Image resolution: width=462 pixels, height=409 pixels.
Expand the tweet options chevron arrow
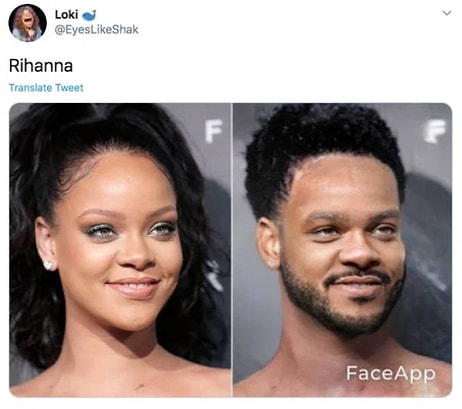tap(447, 13)
